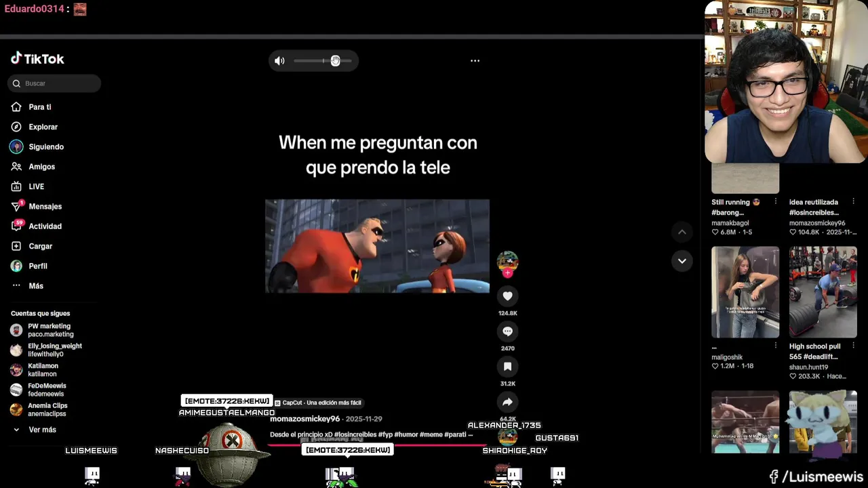Viewport: 868px width, 488px height.
Task: Share the video with arrow icon
Action: [x=507, y=402]
